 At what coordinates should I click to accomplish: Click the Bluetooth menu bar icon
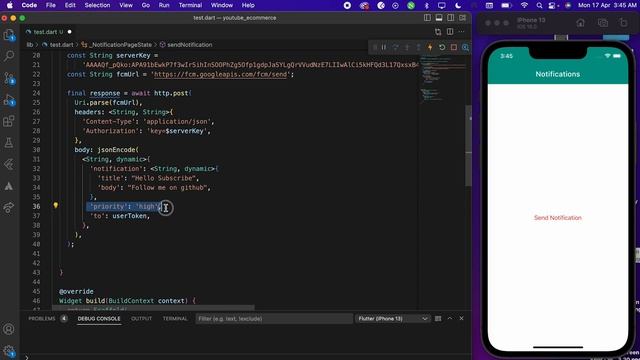[427, 5]
